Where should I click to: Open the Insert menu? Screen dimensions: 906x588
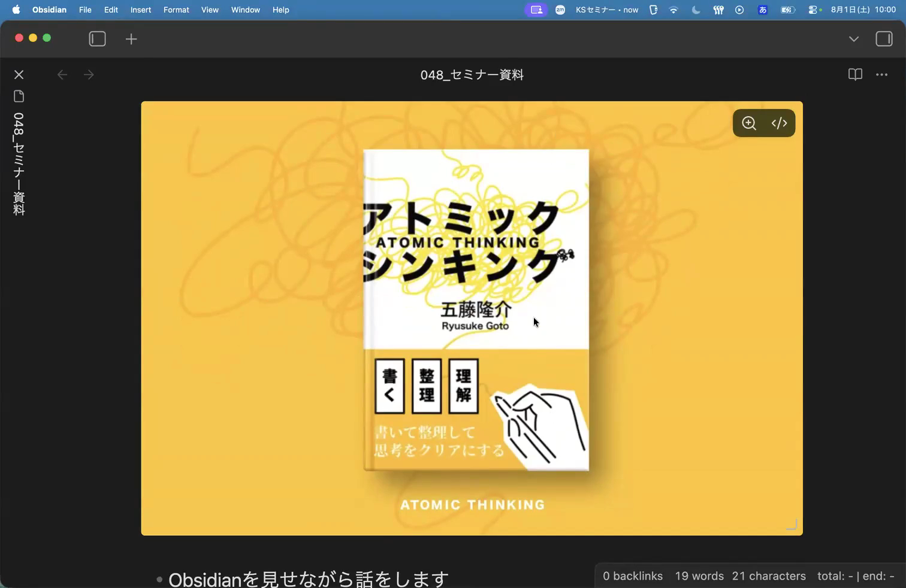pos(141,10)
